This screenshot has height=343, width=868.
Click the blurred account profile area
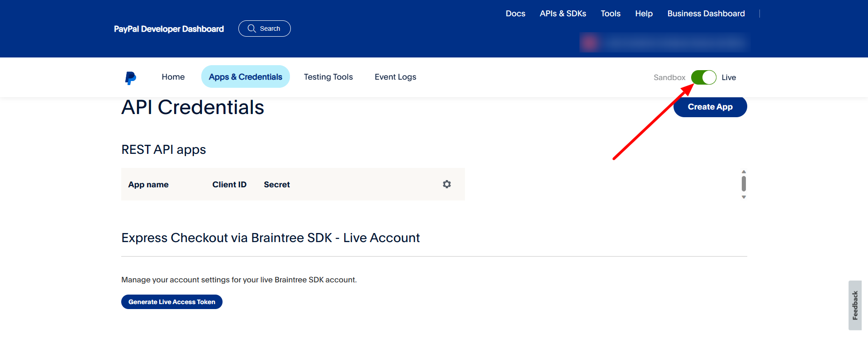[665, 43]
